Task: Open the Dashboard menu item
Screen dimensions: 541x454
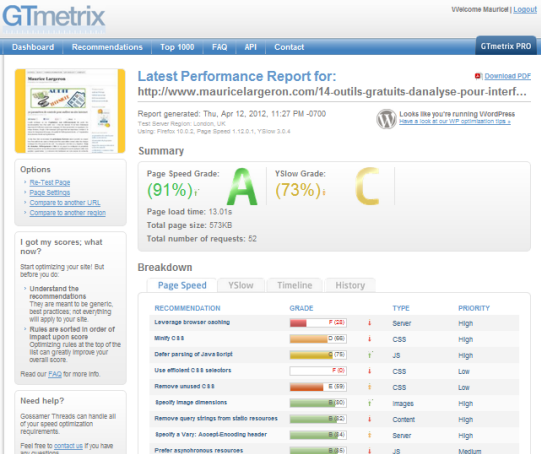Action: (x=33, y=47)
